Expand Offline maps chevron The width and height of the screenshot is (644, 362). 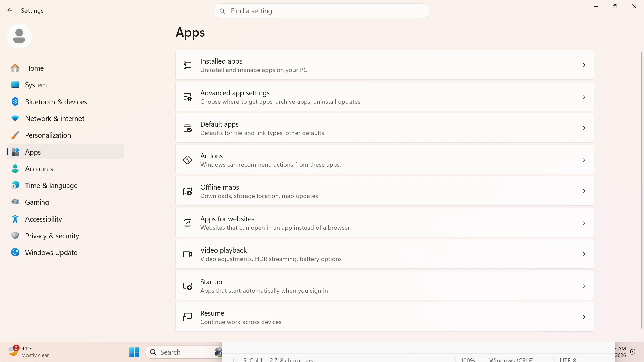[584, 191]
